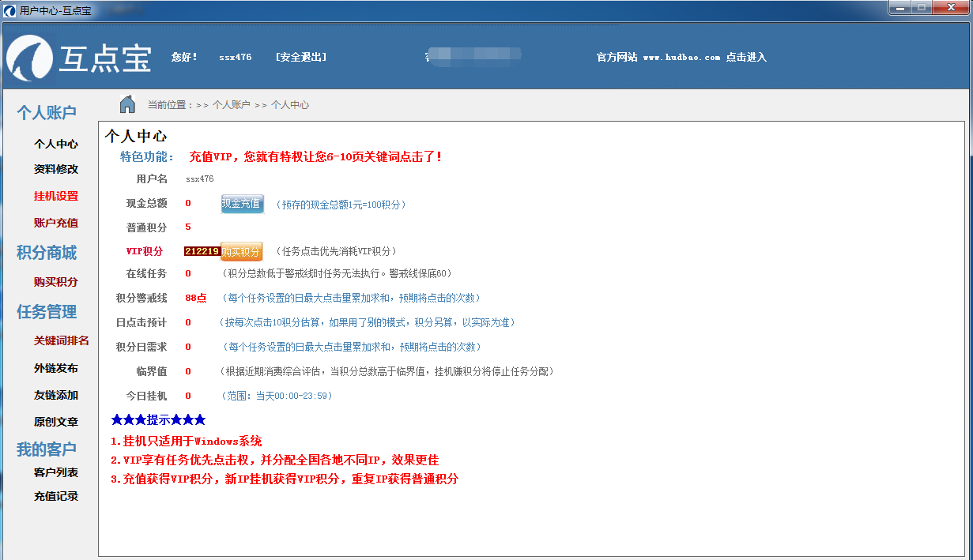Click the 我的客户 section heading
973x560 pixels.
coord(47,449)
